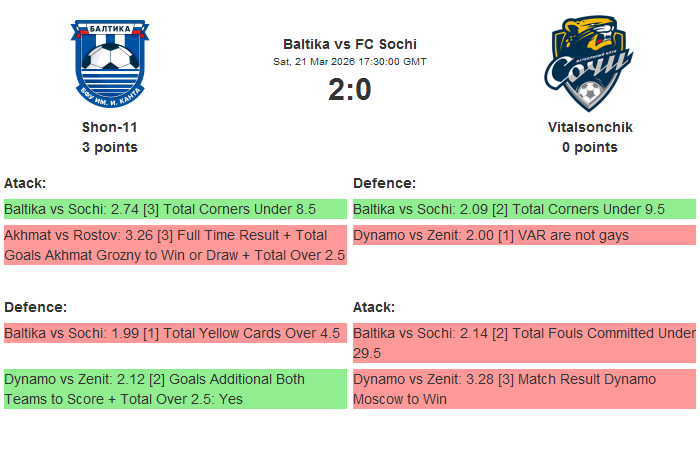Open the Vitalsonchik player name
The width and height of the screenshot is (700, 460).
(x=590, y=128)
